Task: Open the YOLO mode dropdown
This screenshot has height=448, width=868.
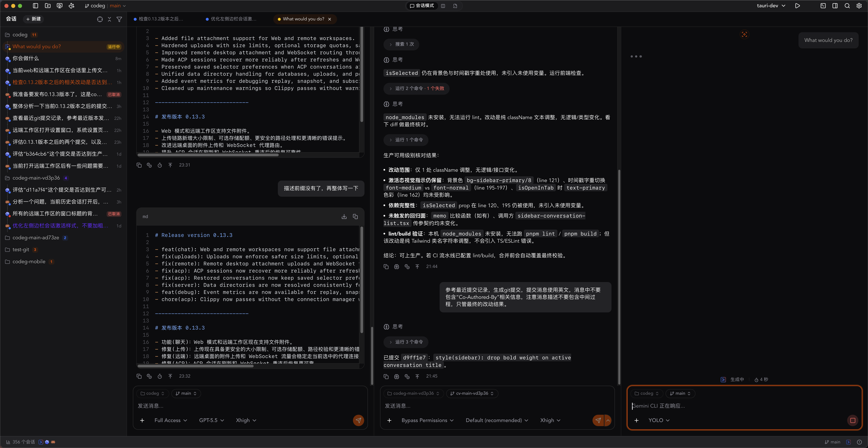Action: (659, 420)
